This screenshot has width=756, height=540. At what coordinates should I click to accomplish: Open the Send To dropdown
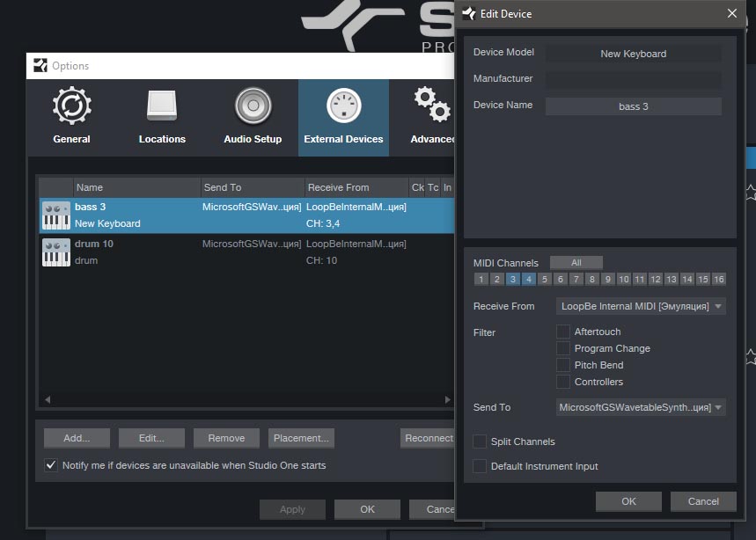point(641,407)
